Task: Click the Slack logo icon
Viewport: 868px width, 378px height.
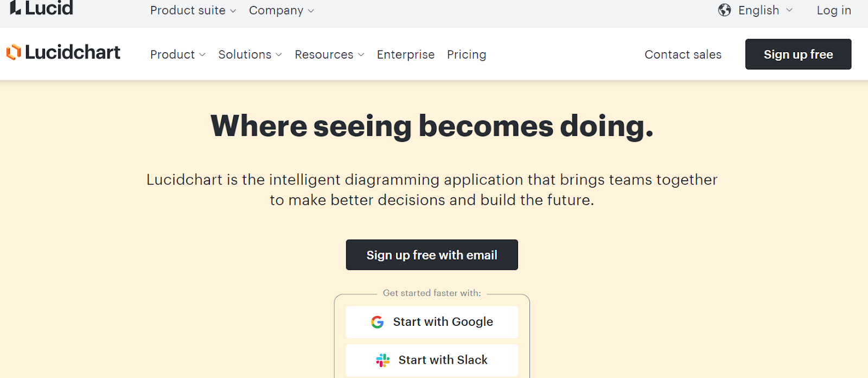Action: click(x=383, y=360)
